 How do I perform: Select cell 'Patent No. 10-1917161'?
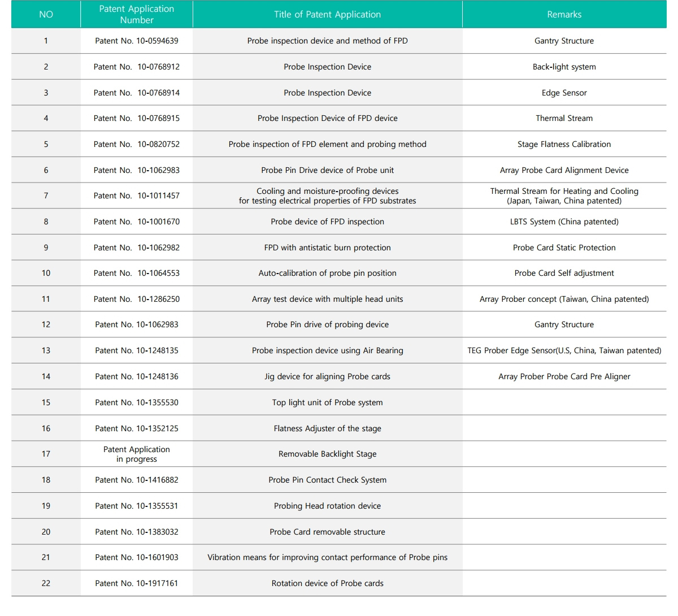click(x=137, y=583)
